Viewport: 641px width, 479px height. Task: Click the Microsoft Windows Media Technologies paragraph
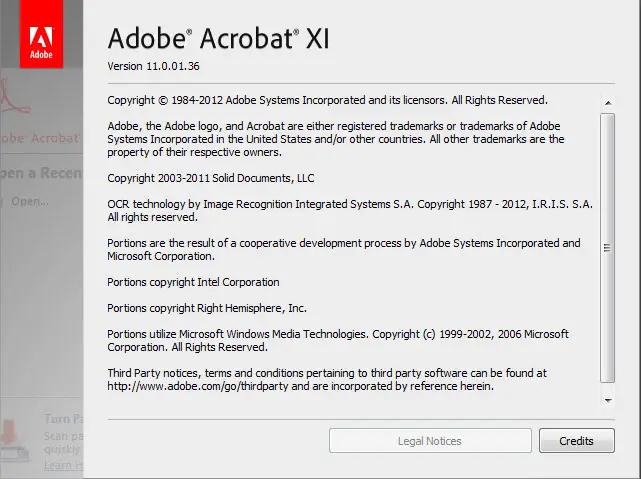338,340
